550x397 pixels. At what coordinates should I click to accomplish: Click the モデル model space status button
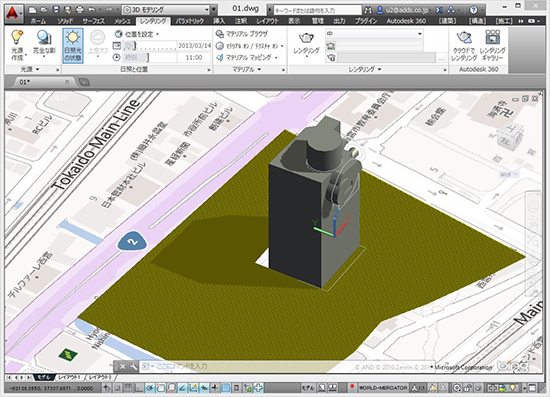[x=308, y=388]
